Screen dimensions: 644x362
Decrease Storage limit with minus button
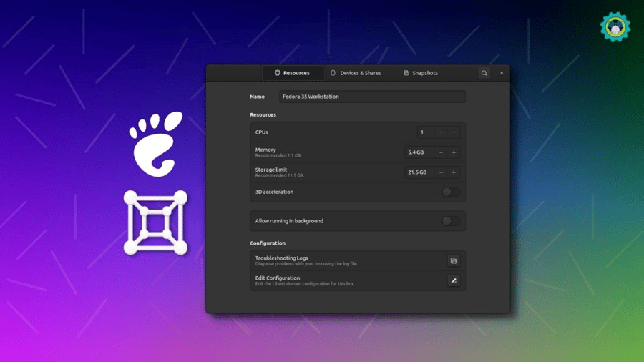441,172
